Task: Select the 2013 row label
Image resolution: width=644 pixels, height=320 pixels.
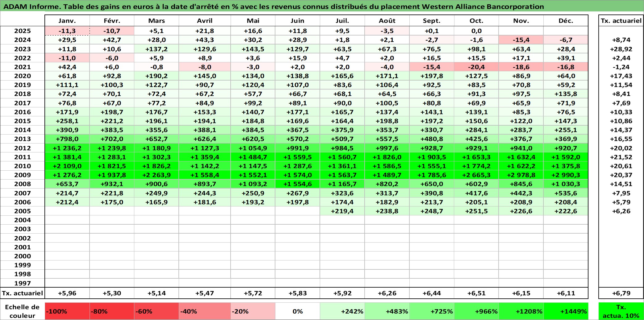Action: (23, 139)
